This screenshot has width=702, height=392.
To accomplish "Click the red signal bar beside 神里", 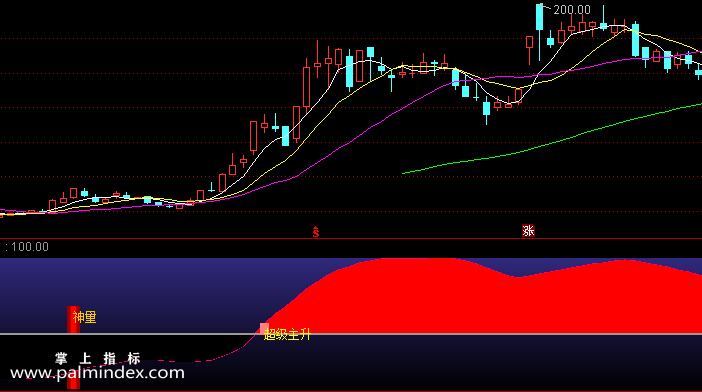I will point(73,320).
